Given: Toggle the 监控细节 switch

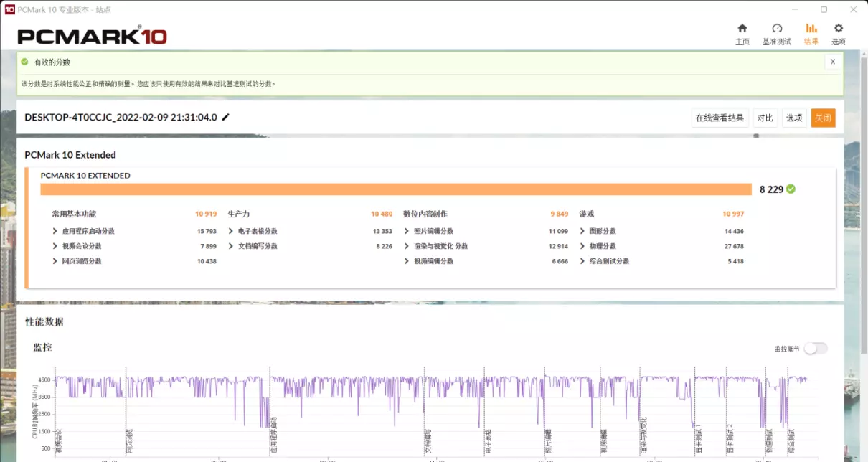Looking at the screenshot, I should pos(815,348).
